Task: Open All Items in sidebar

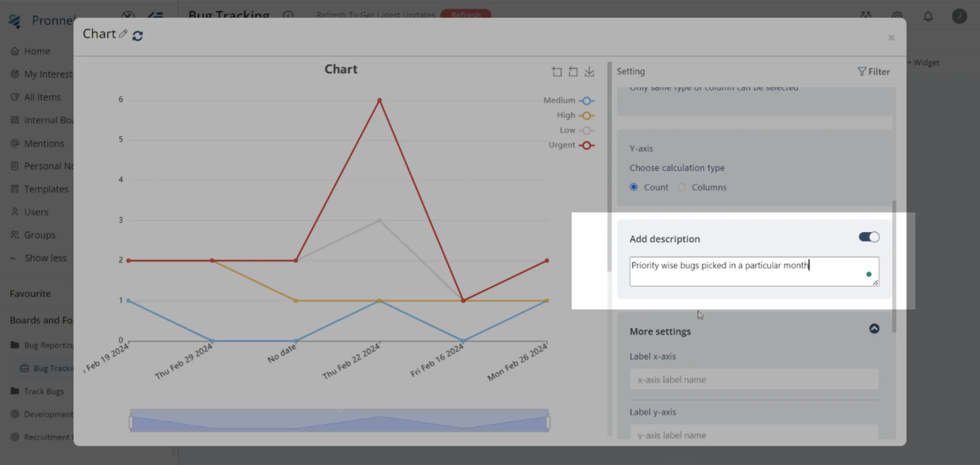Action: (x=42, y=97)
